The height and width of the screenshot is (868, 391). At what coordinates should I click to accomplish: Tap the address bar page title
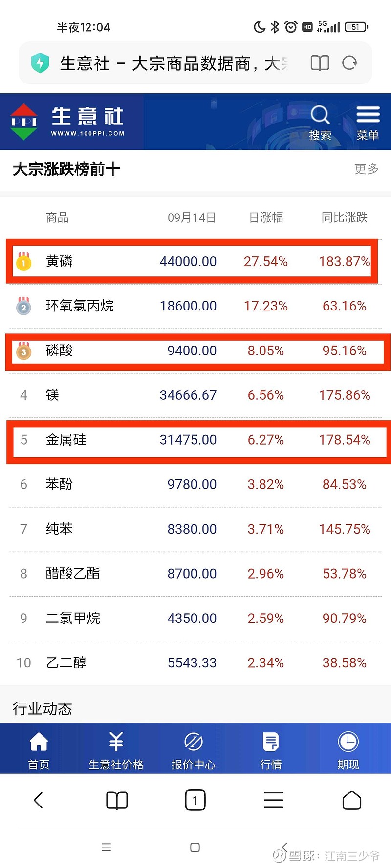[174, 63]
